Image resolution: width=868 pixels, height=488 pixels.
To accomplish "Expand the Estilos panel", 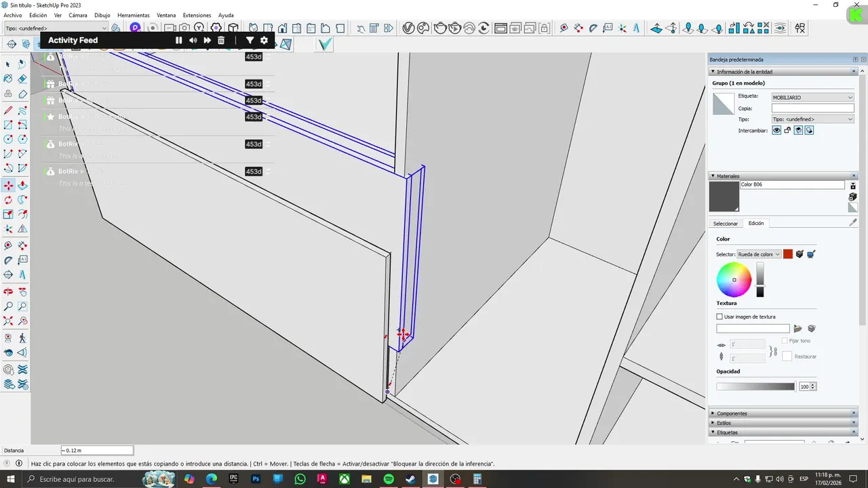I will click(x=713, y=423).
